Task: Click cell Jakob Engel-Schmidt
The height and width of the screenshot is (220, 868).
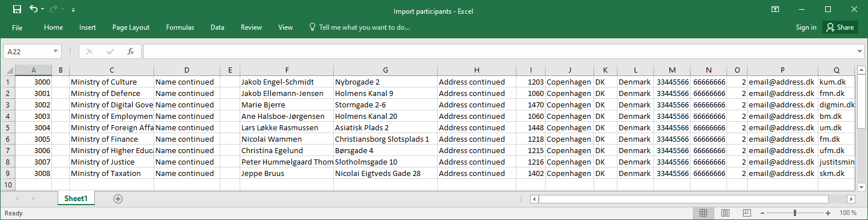Action: 286,82
